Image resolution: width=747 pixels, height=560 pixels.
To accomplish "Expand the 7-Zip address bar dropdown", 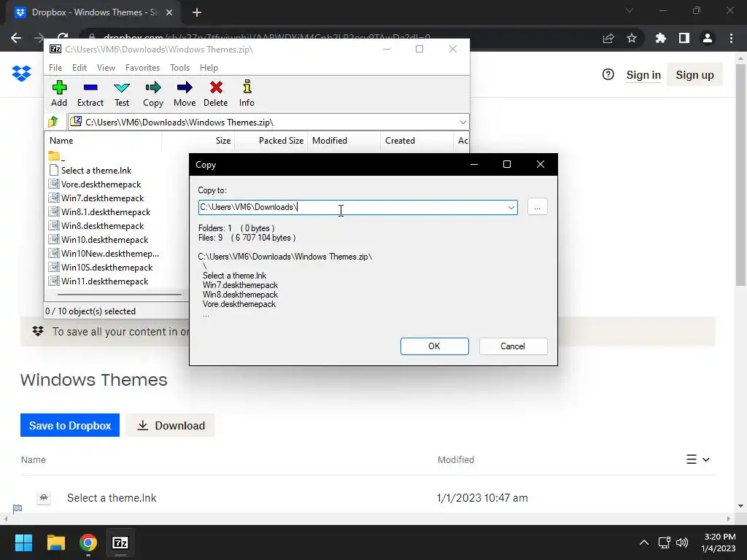I will click(462, 122).
